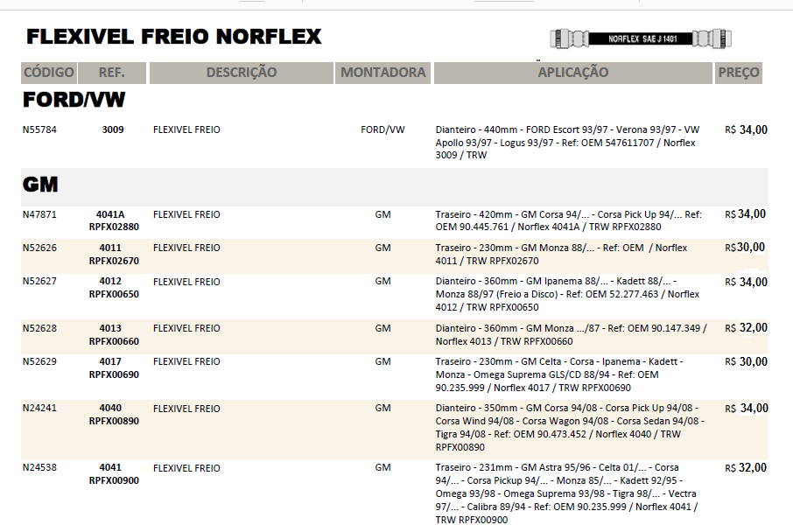Click the FLEXIVEL FREIO NORFLEX title
The image size is (793, 532).
[x=174, y=37]
